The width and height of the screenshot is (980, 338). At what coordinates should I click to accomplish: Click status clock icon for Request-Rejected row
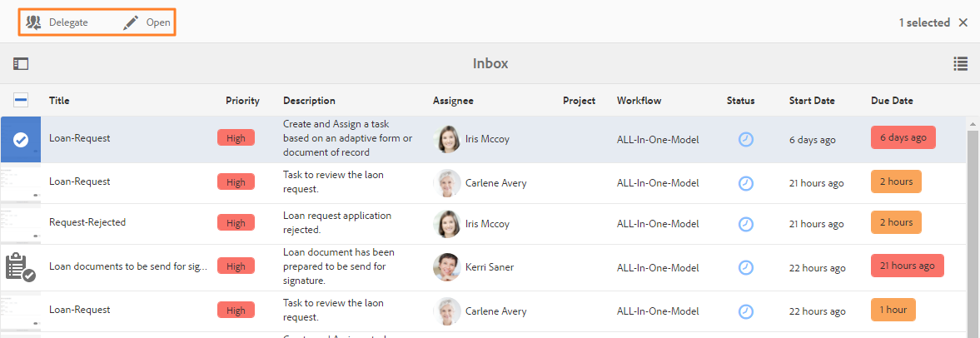pos(746,224)
